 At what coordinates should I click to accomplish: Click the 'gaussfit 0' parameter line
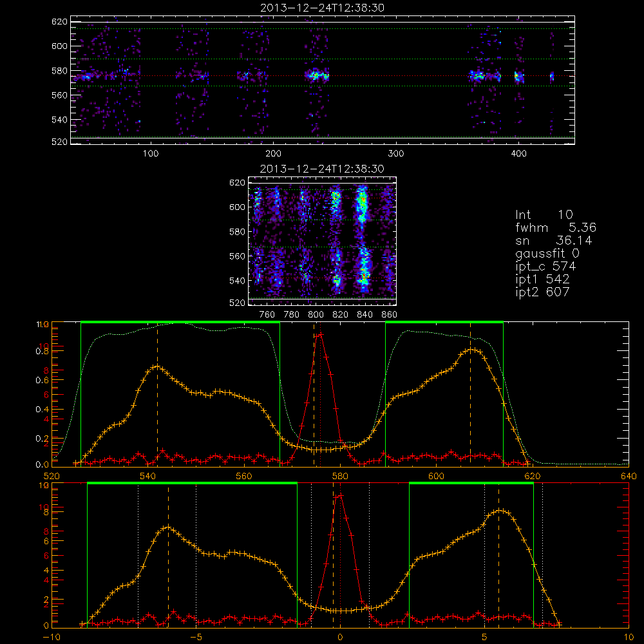(x=547, y=254)
